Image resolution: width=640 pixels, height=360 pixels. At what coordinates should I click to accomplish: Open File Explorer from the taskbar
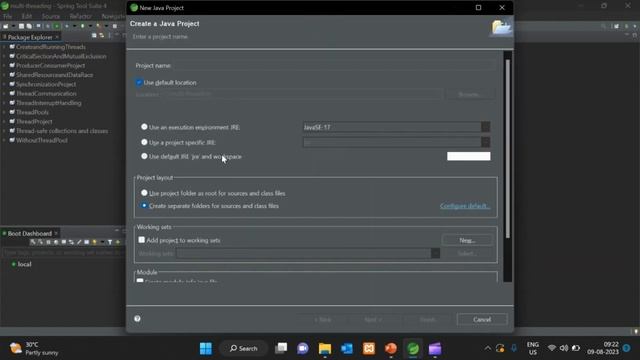point(325,348)
